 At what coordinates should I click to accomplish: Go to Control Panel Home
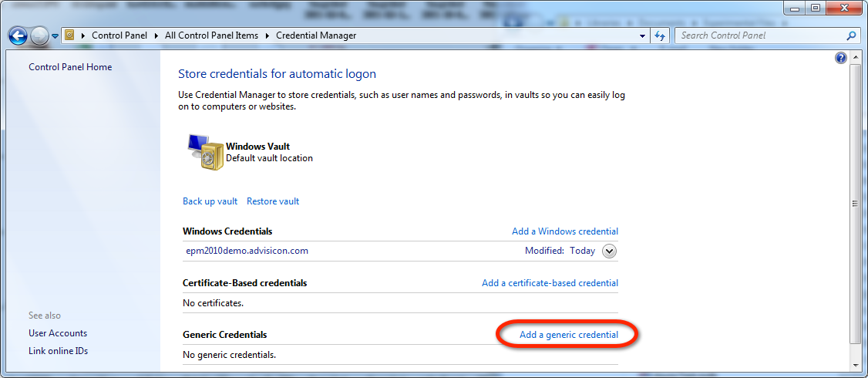[x=70, y=67]
